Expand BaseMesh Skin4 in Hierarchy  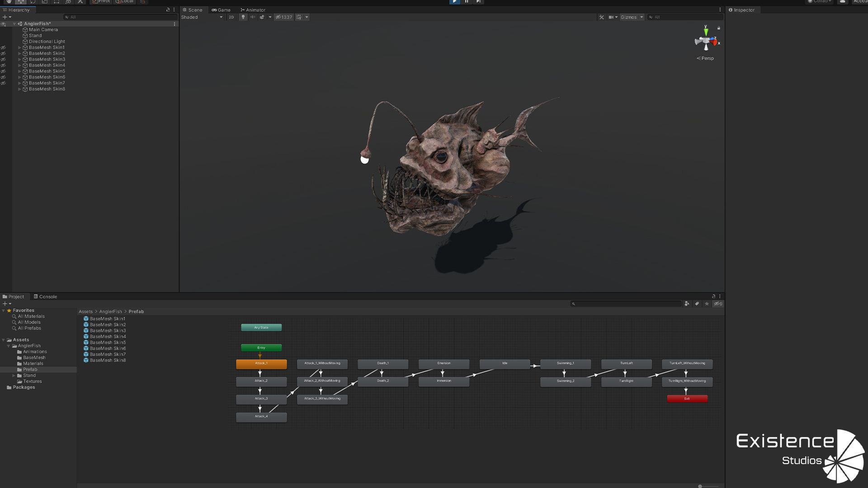click(x=19, y=66)
